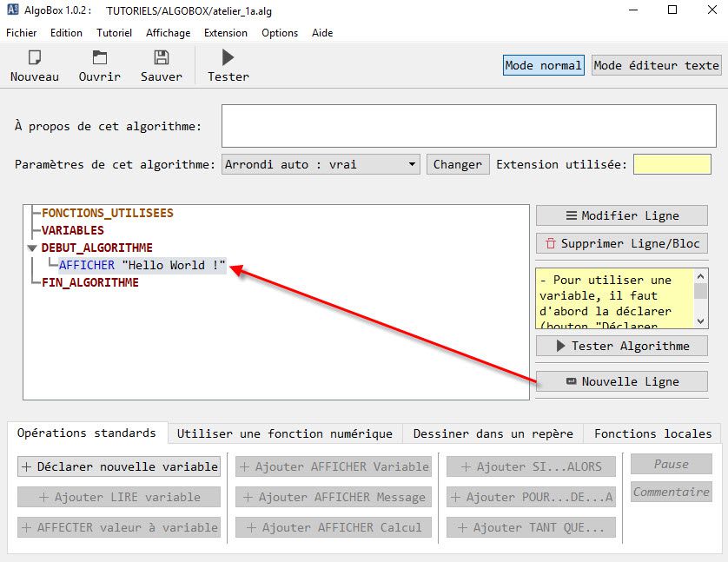Image resolution: width=728 pixels, height=562 pixels.
Task: Click help note scrollbar down arrow
Action: (x=701, y=321)
